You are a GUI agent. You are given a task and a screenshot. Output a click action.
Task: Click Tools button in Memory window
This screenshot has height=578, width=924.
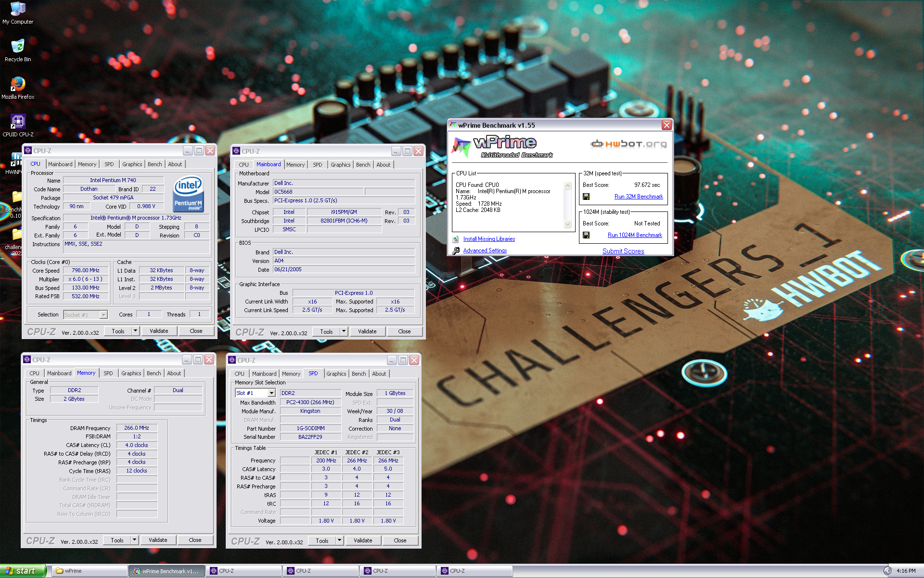pyautogui.click(x=117, y=540)
